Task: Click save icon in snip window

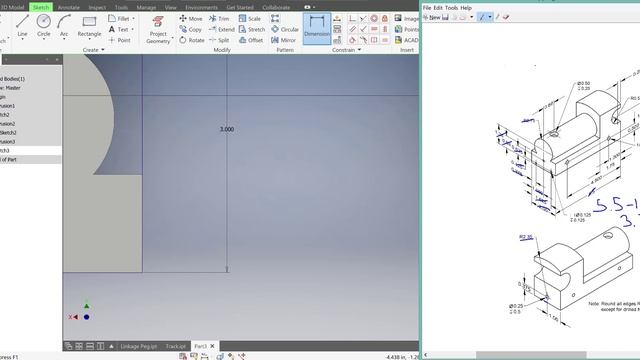Action: [x=445, y=17]
